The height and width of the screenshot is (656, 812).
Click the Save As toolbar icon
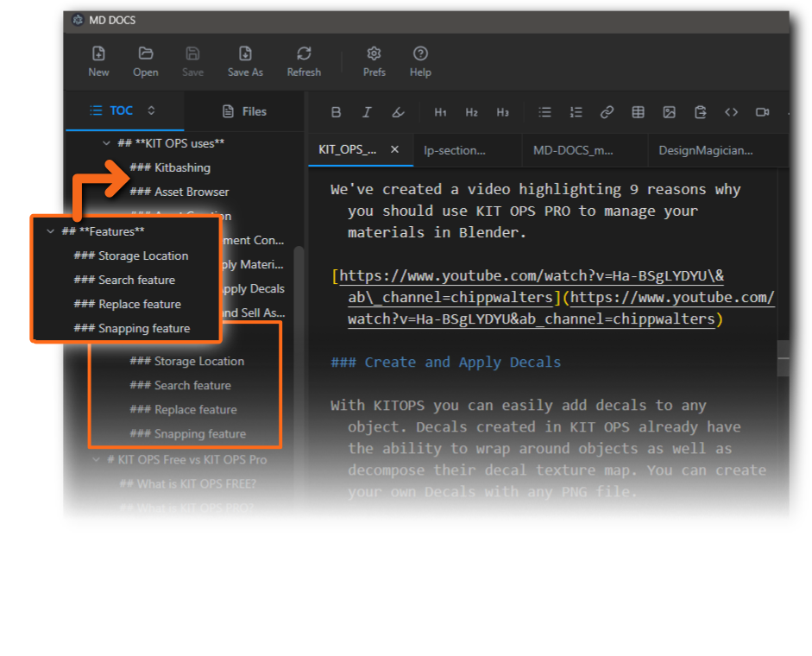click(x=245, y=61)
